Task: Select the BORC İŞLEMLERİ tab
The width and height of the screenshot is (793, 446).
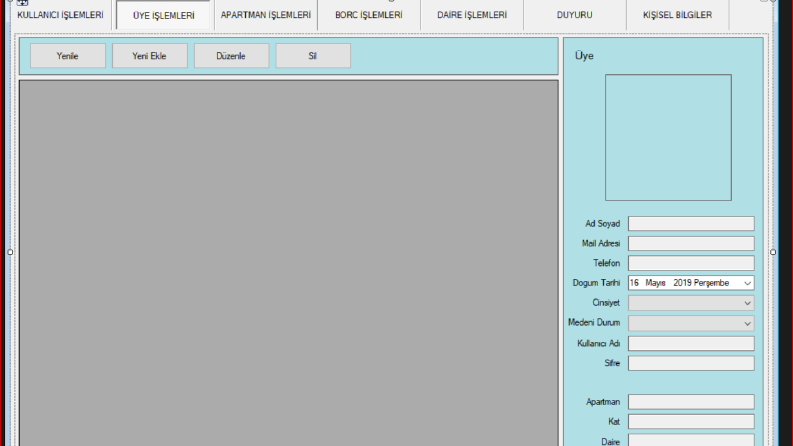Action: (369, 15)
